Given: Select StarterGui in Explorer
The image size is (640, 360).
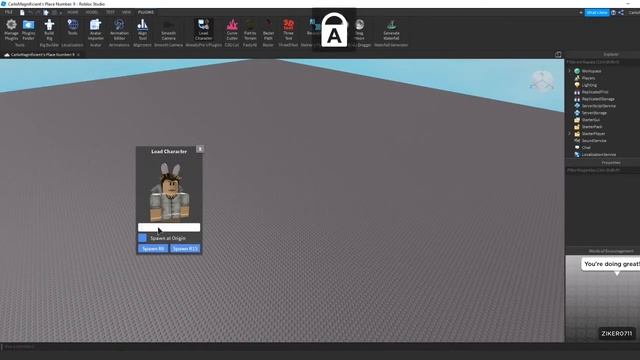Looking at the screenshot, I should point(591,120).
